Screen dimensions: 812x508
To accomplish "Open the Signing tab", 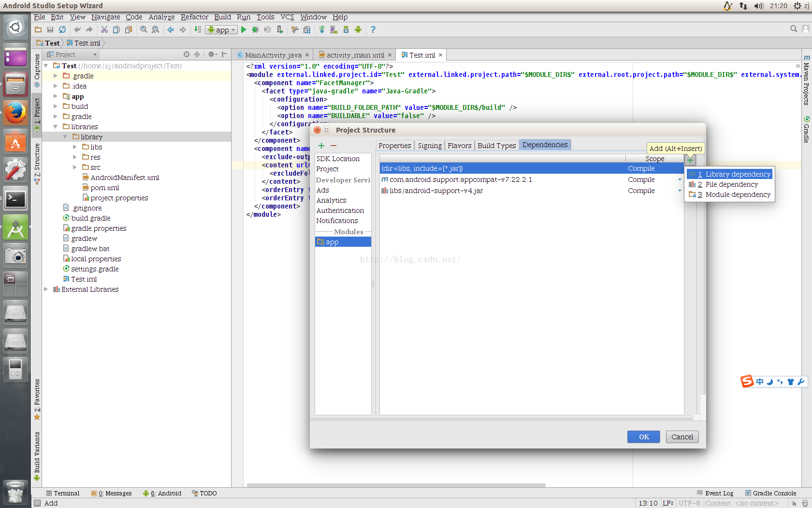I will pyautogui.click(x=430, y=146).
